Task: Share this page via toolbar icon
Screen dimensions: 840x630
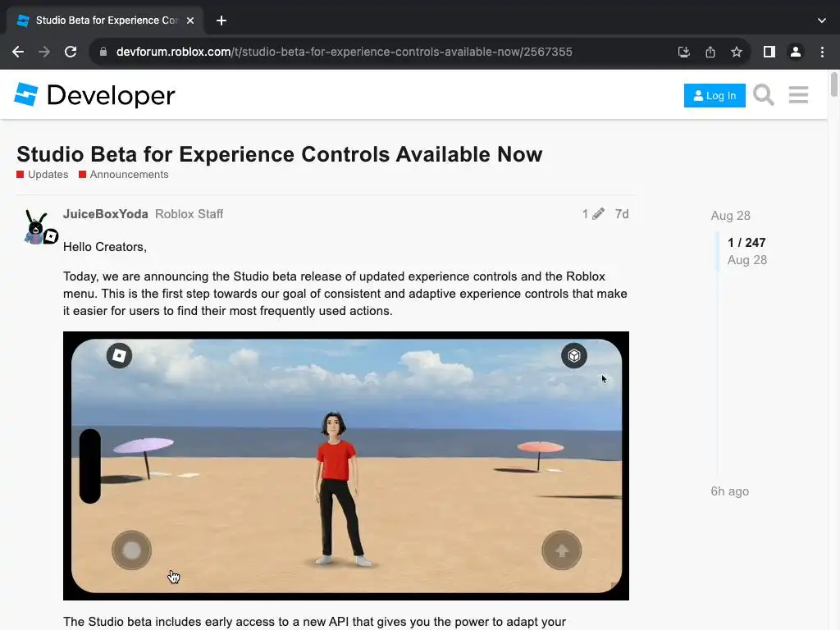Action: click(710, 52)
